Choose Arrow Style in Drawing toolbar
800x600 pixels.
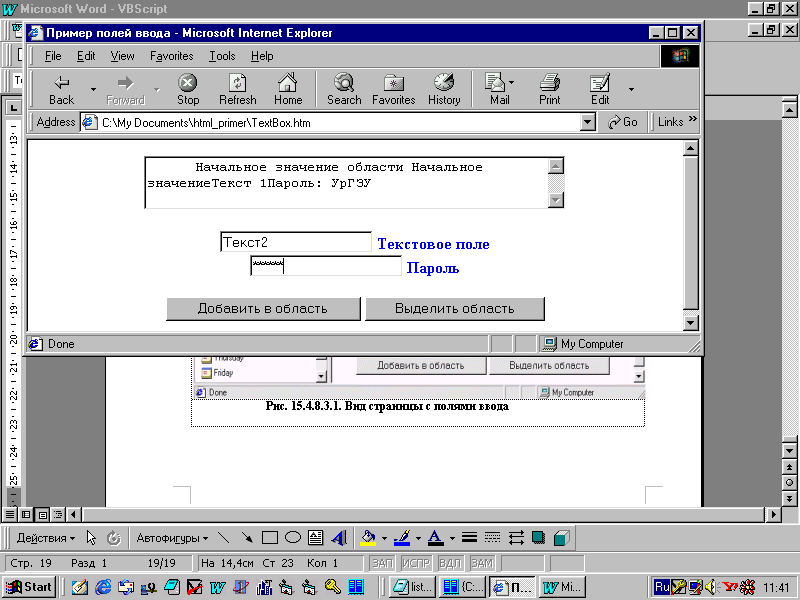[516, 538]
